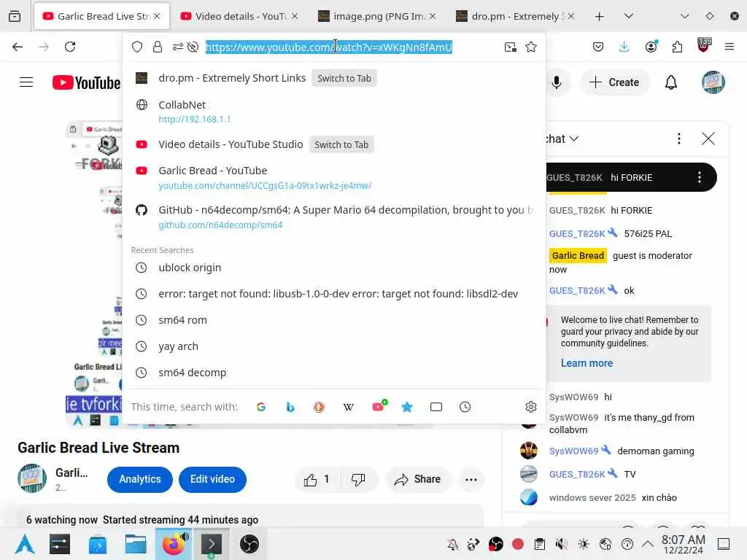The width and height of the screenshot is (747, 560).
Task: Select the 'sm64 decomp' recent search
Action: tap(333, 373)
